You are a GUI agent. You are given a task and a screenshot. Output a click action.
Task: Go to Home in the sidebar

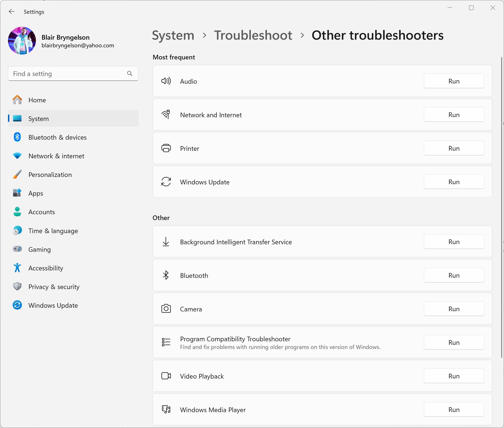click(x=37, y=100)
